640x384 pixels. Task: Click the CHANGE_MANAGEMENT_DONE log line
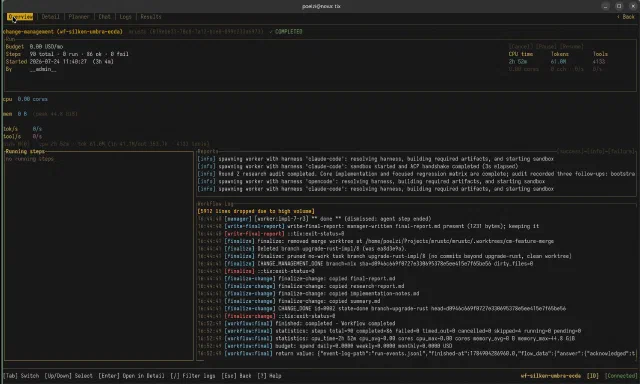tap(365, 264)
